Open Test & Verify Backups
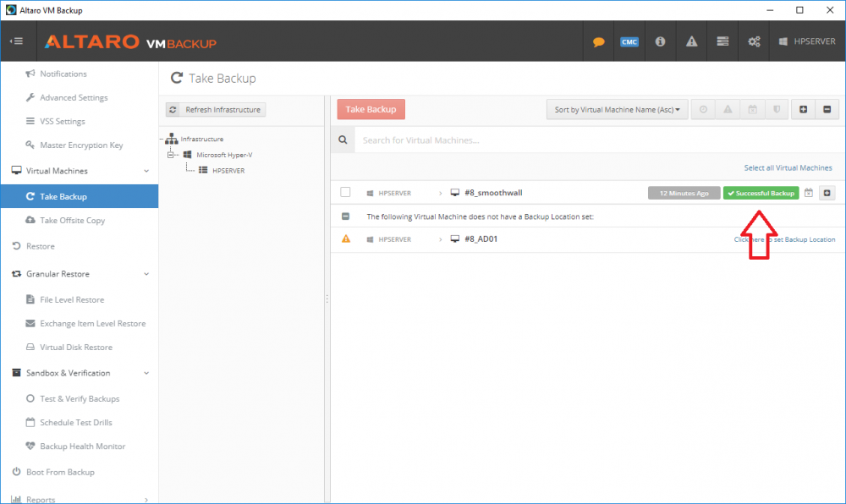 pyautogui.click(x=80, y=399)
